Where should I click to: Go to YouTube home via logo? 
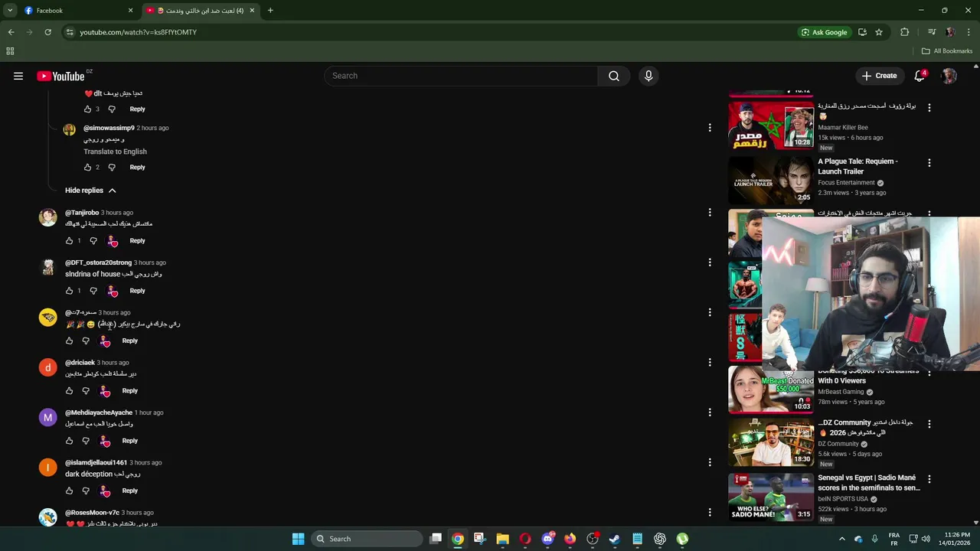tap(60, 76)
